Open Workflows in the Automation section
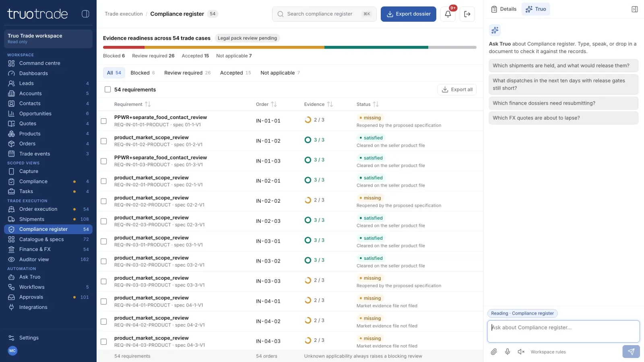Viewport: 644px width, 362px height. 48,287
